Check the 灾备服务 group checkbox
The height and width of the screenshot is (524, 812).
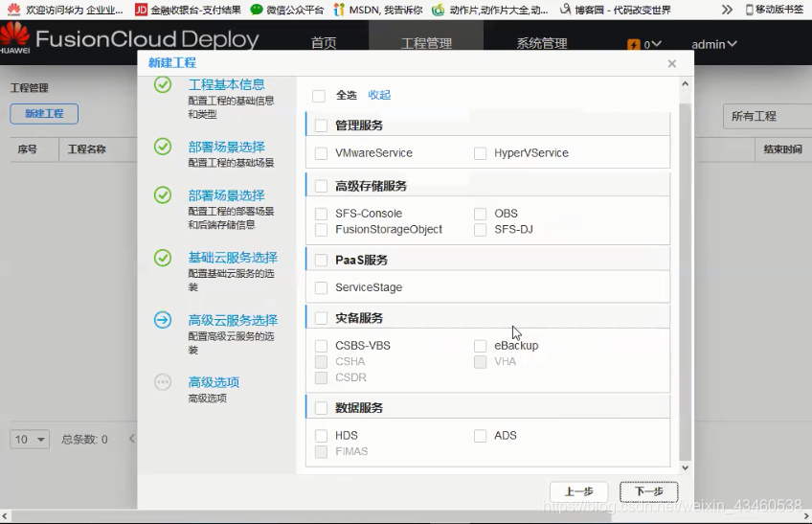pos(321,318)
